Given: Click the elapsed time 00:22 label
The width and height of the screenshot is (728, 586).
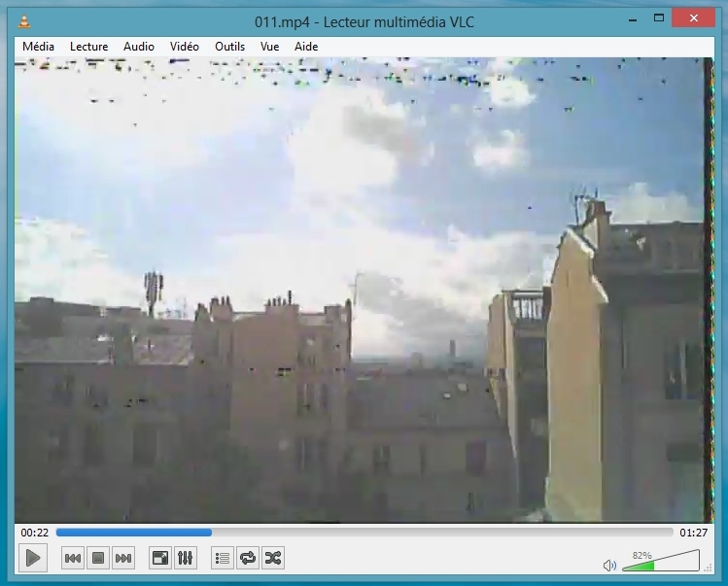Looking at the screenshot, I should coord(34,533).
